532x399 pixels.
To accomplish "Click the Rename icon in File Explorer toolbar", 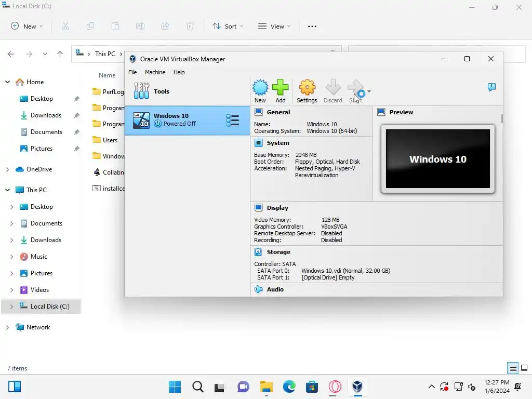I will point(140,26).
